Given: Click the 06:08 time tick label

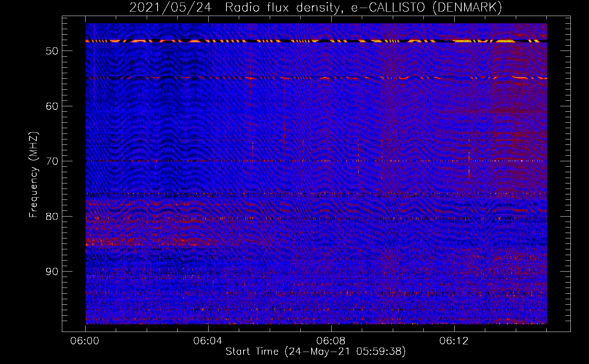Looking at the screenshot, I should [331, 341].
